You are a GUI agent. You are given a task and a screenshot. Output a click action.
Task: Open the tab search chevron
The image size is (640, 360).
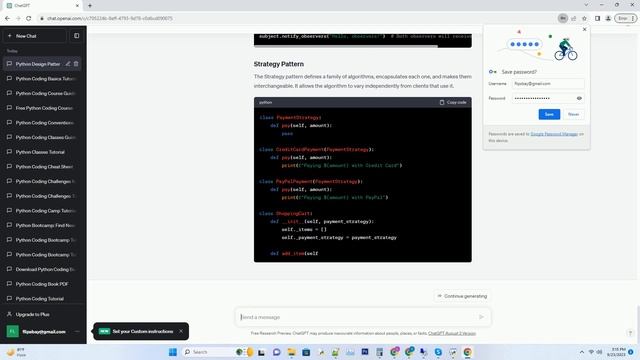coord(586,5)
